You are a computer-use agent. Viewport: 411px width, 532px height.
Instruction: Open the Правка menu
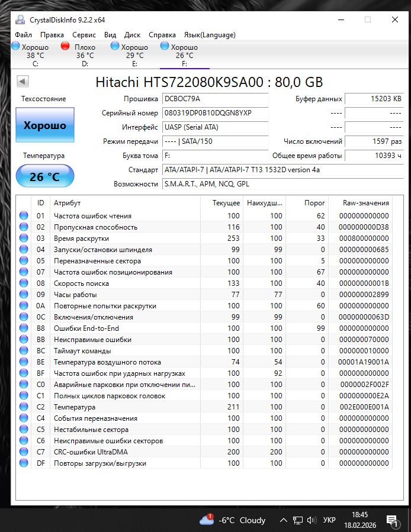pos(52,35)
